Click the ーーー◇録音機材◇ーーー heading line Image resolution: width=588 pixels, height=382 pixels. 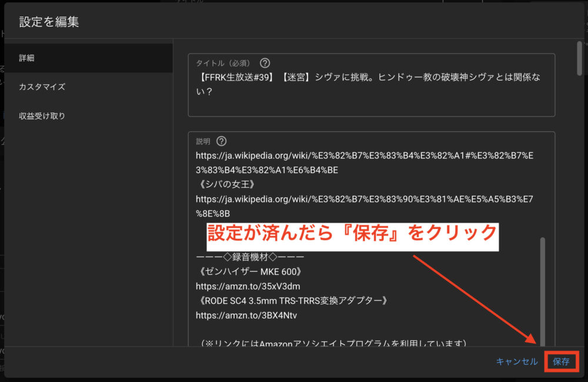coord(250,257)
